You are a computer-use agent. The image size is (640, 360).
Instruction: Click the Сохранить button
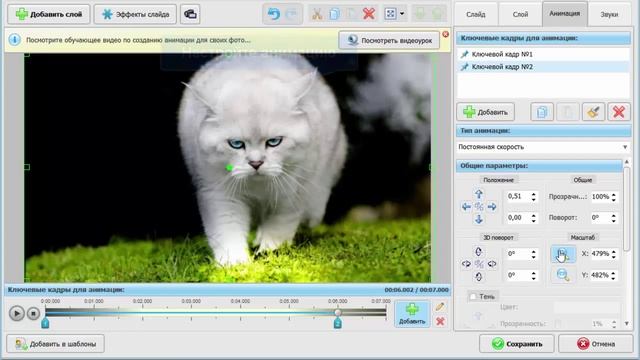coord(516,344)
